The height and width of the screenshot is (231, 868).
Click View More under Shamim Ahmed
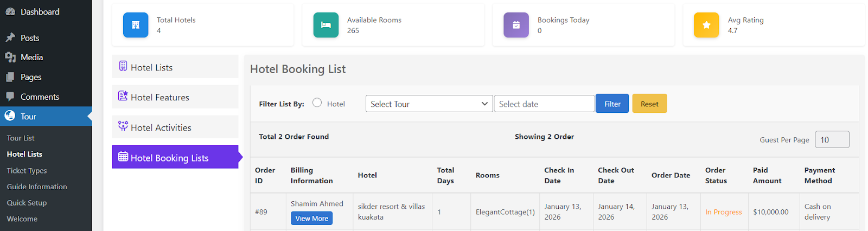pos(311,219)
